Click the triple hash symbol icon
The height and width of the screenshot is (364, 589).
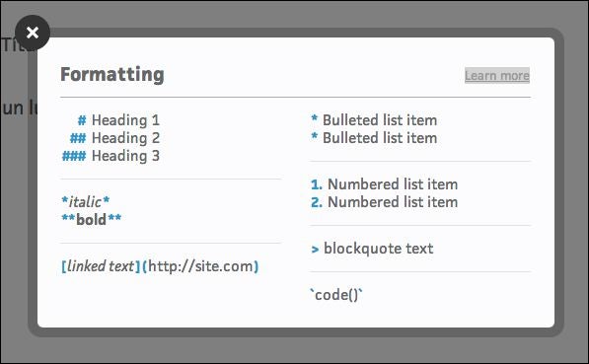pos(74,156)
